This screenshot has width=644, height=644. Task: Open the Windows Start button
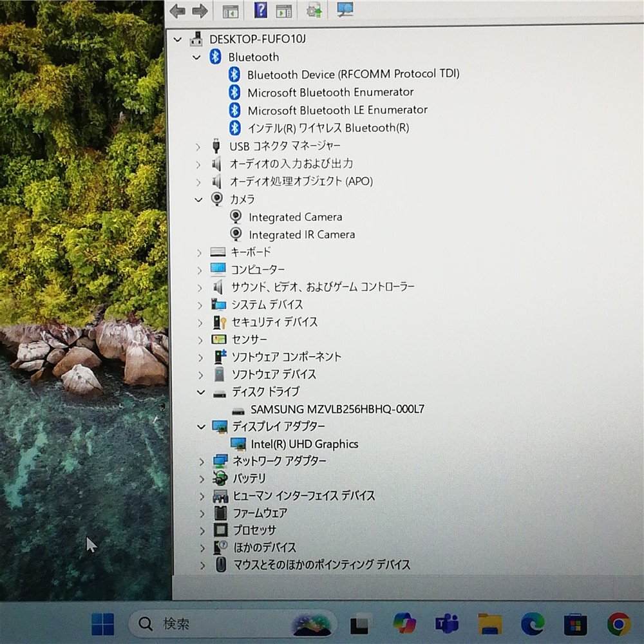(x=102, y=623)
